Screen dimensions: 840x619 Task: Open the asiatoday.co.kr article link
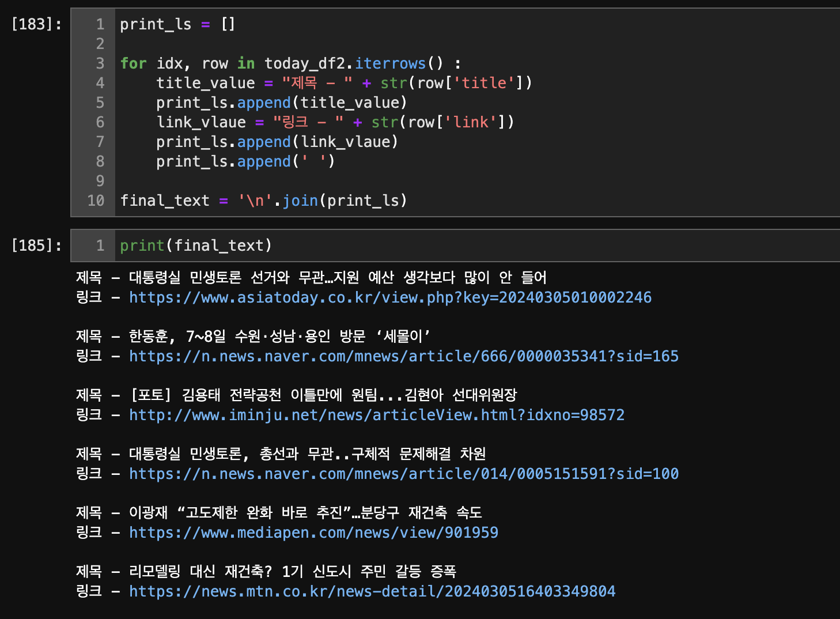tap(390, 297)
